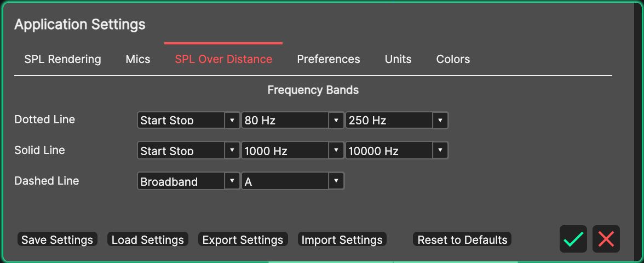Click the Frequency Bands heading
This screenshot has width=644, height=263.
(x=313, y=90)
